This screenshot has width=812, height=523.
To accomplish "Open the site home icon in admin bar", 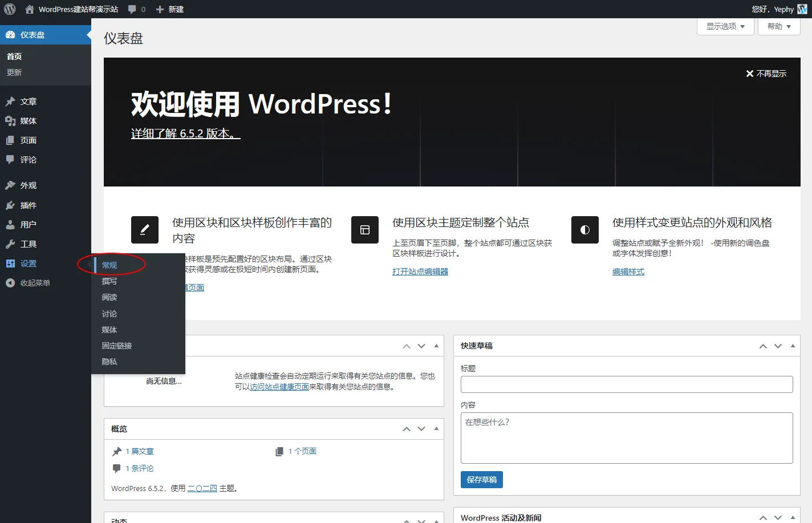I will pyautogui.click(x=30, y=9).
